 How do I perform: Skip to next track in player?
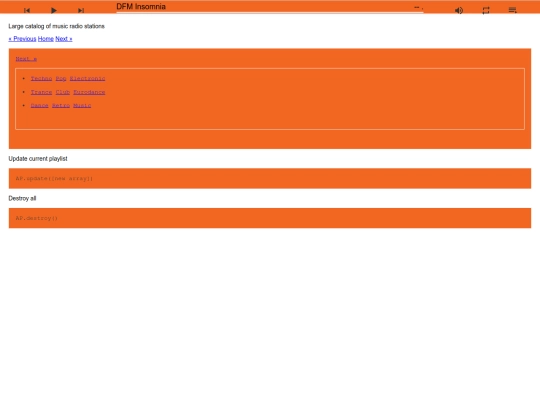[x=81, y=11]
